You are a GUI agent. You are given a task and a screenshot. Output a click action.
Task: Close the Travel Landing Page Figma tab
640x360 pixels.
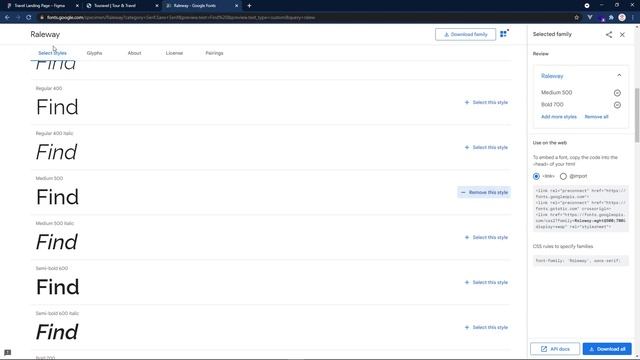(x=77, y=6)
